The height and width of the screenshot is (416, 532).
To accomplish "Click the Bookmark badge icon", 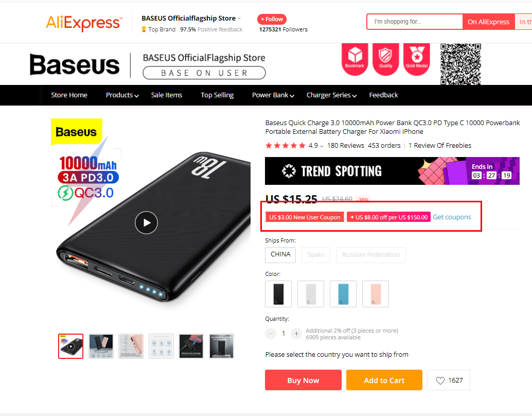I will point(354,59).
